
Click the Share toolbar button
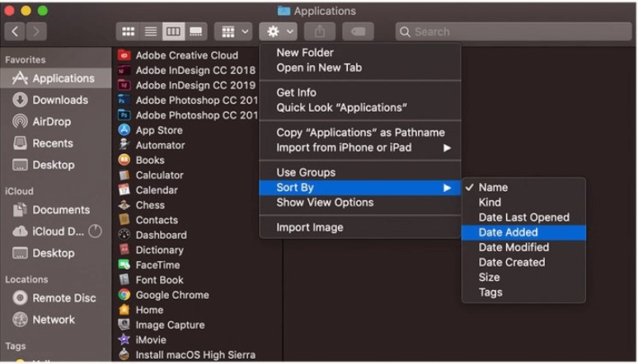pos(320,32)
